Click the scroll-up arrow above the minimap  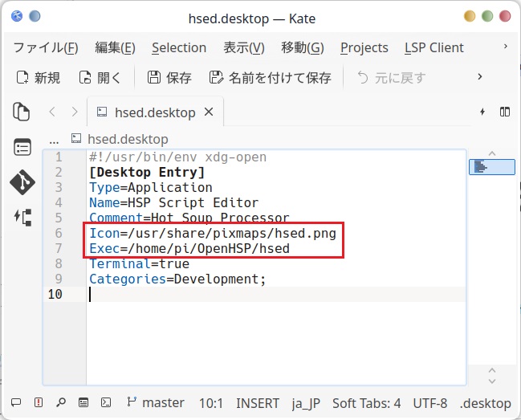pos(492,153)
